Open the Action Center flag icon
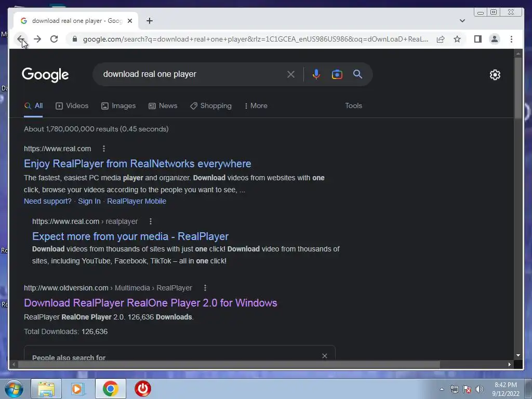The height and width of the screenshot is (399, 532). [x=467, y=390]
